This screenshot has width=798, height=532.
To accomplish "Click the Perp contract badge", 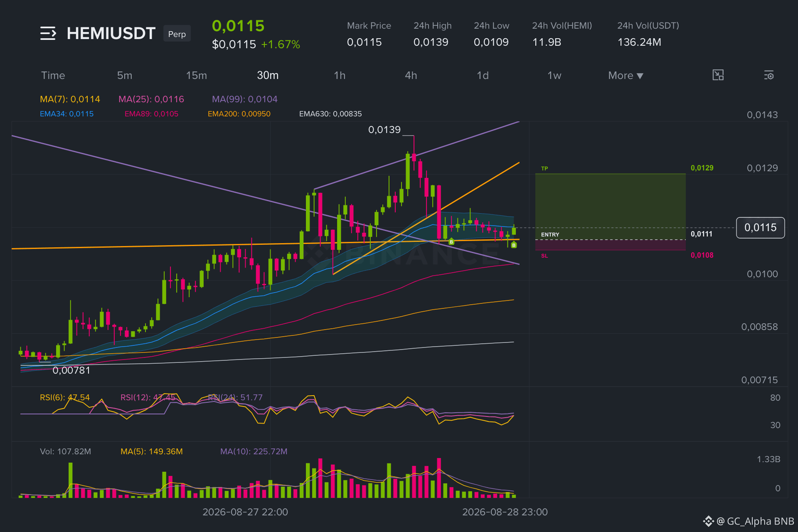I will (x=177, y=34).
